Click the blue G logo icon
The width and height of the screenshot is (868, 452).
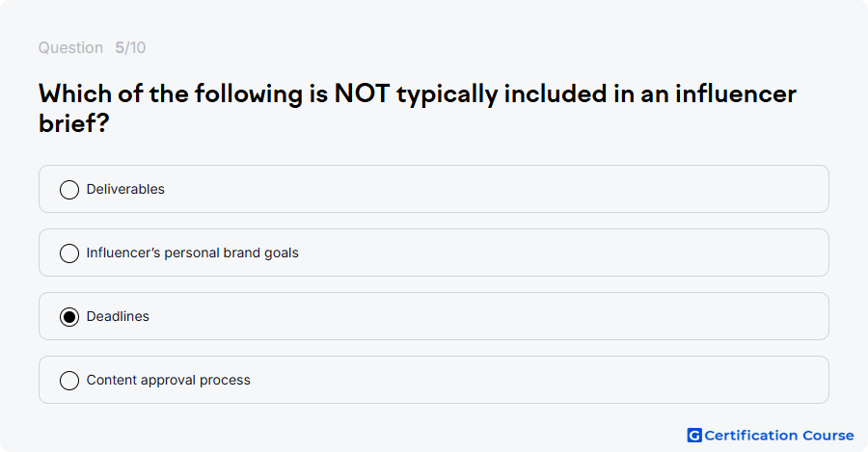(x=694, y=436)
